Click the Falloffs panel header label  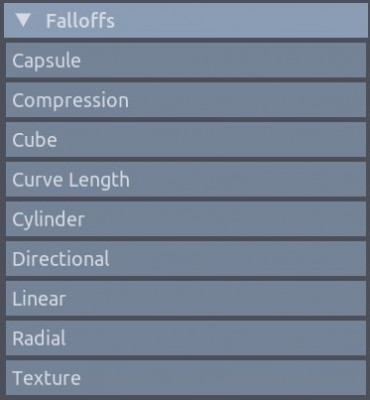tap(80, 21)
